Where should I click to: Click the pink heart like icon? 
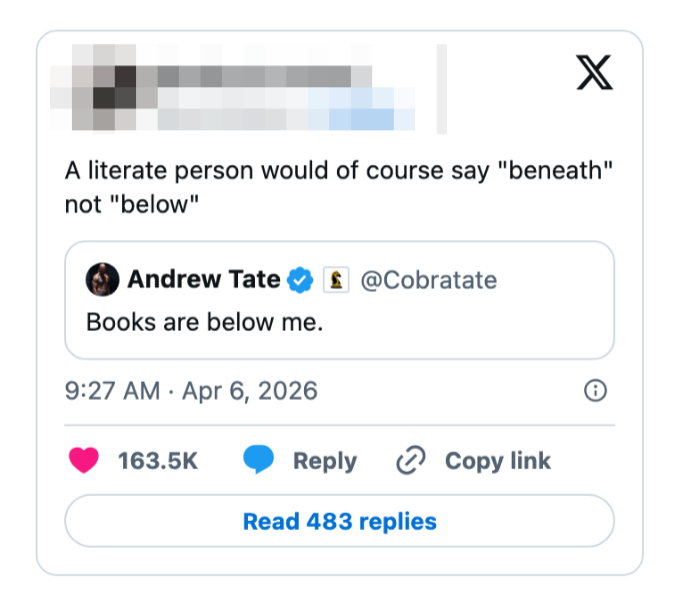[x=85, y=460]
